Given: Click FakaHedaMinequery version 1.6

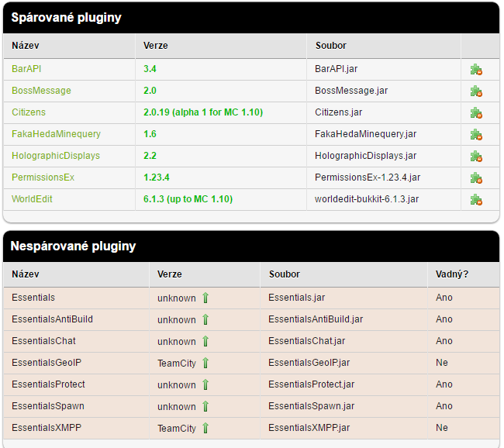Looking at the screenshot, I should (150, 134).
